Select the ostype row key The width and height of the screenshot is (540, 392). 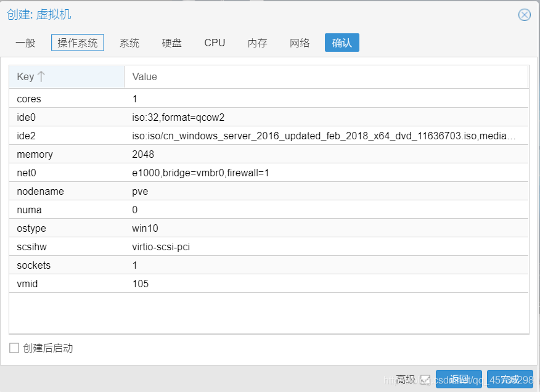[x=31, y=229]
